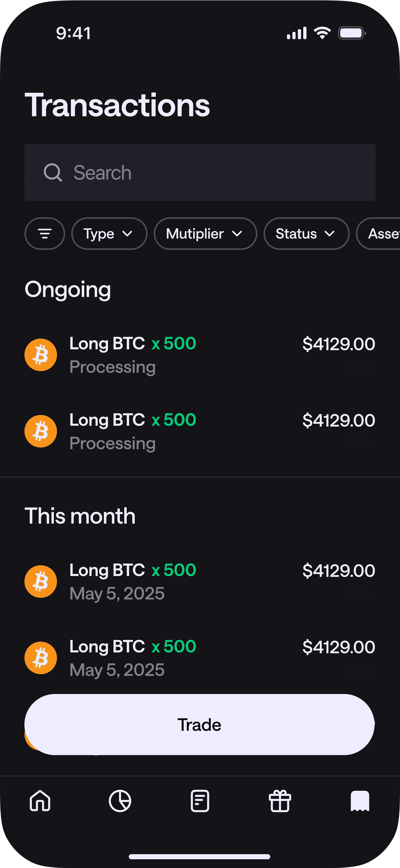The width and height of the screenshot is (400, 868).
Task: Expand the Status filter dropdown
Action: (x=306, y=234)
